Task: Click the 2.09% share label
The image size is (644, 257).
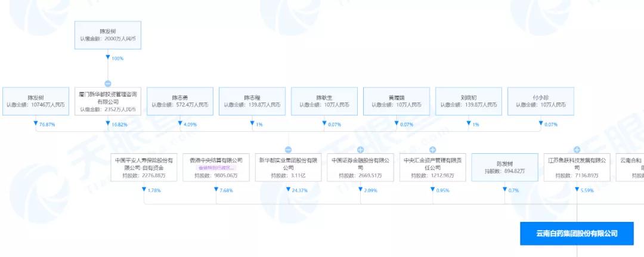Action: coord(370,190)
